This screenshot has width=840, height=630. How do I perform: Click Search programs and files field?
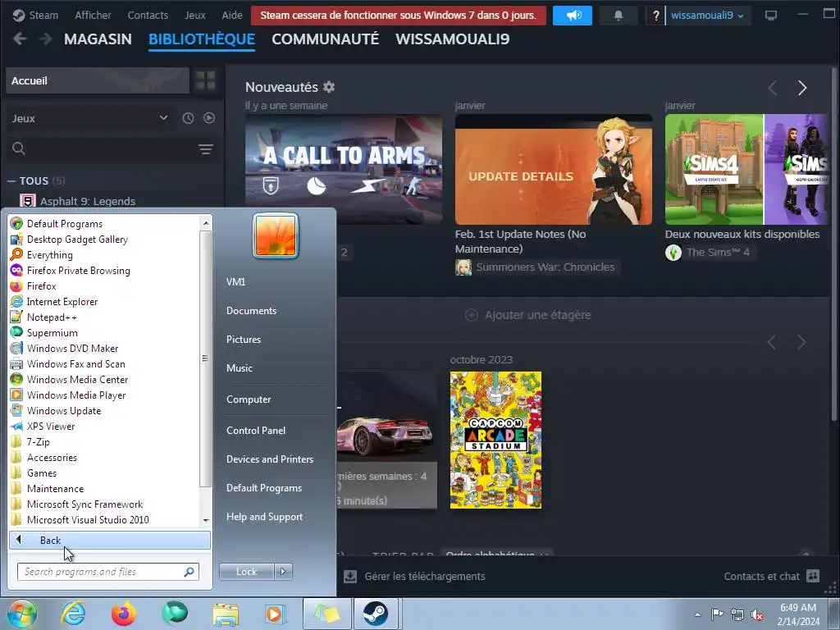click(108, 572)
